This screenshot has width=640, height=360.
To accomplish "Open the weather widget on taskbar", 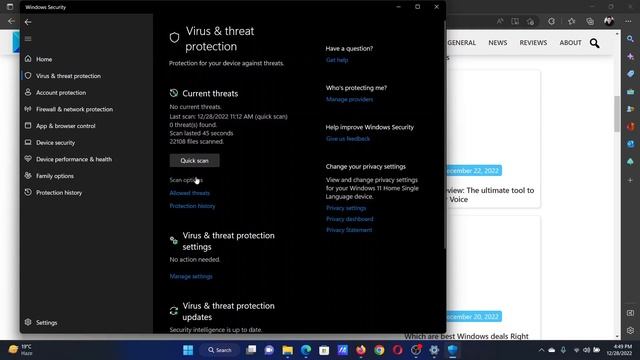I will point(20,350).
